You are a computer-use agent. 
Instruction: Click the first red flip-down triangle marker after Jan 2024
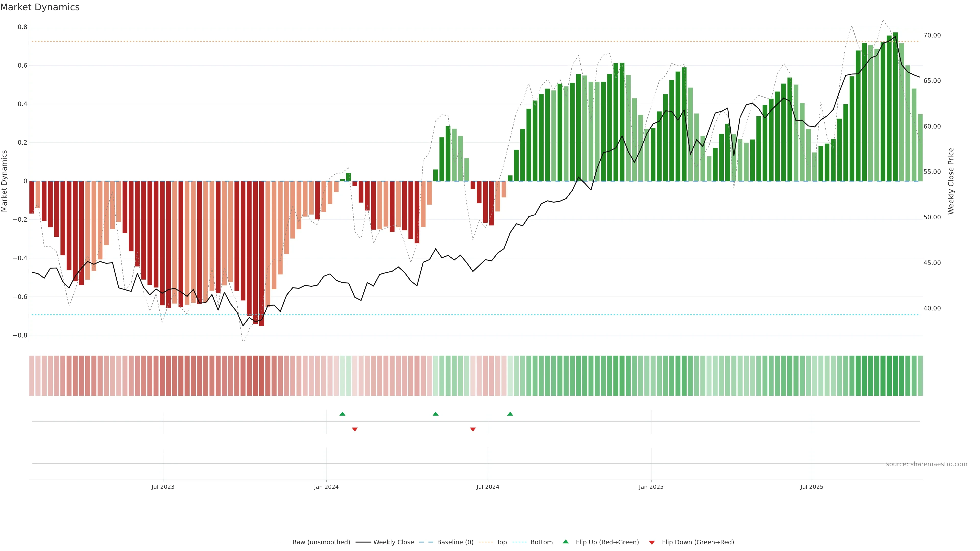[355, 429]
